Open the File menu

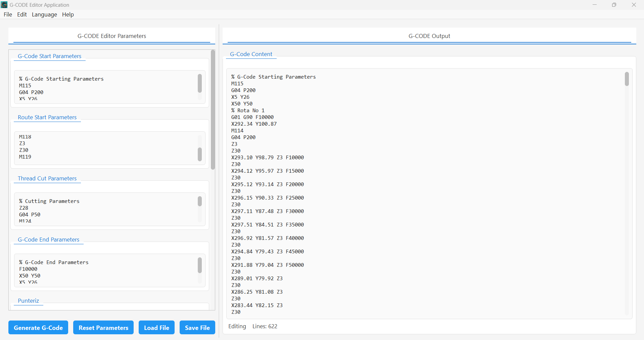pyautogui.click(x=7, y=14)
